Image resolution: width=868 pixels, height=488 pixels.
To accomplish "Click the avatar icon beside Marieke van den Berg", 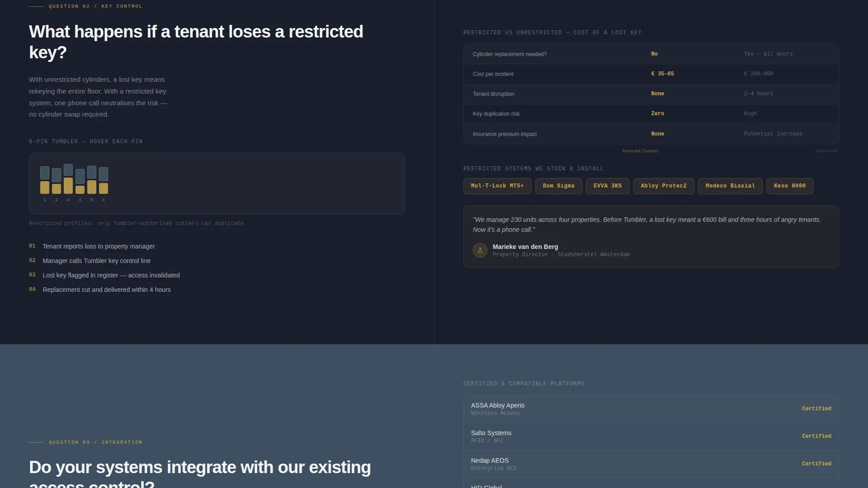I will tap(480, 250).
